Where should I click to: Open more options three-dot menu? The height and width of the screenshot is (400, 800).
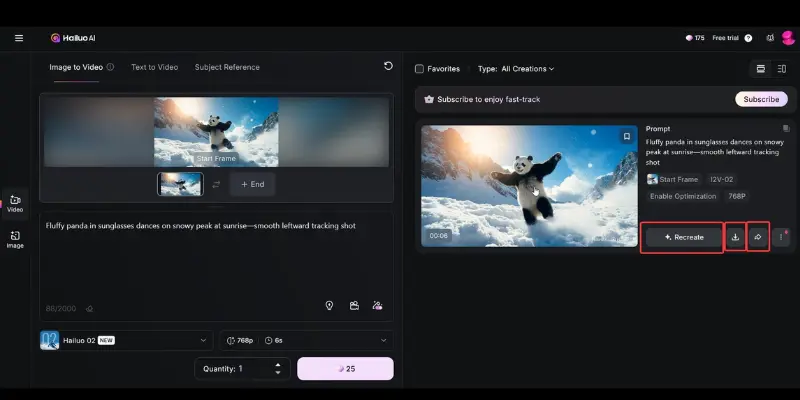781,237
